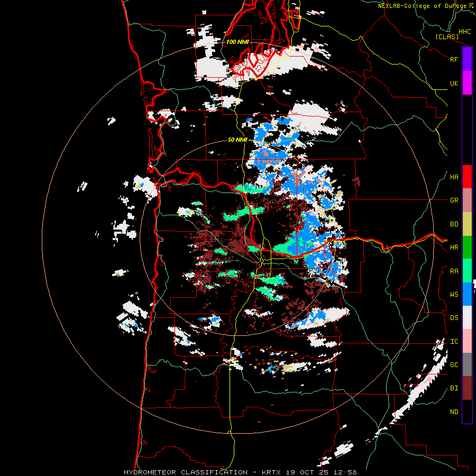Click the HA red legend swatch
476x476 pixels.
[x=467, y=177]
